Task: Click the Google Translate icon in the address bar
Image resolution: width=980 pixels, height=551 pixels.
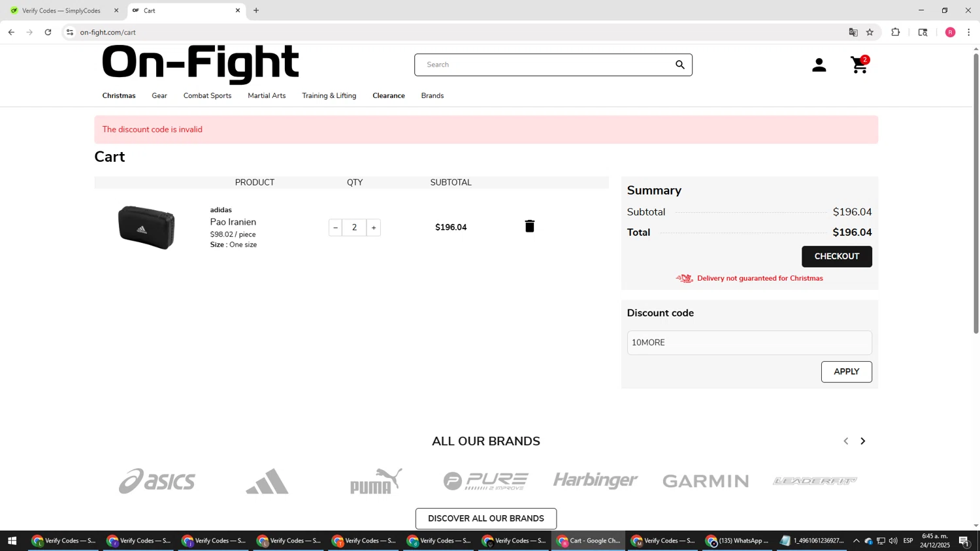Action: pyautogui.click(x=853, y=32)
